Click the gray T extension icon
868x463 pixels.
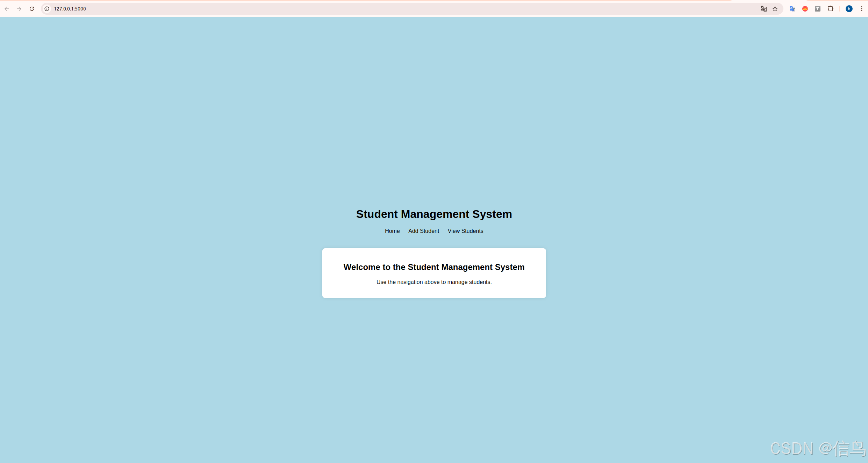(818, 9)
